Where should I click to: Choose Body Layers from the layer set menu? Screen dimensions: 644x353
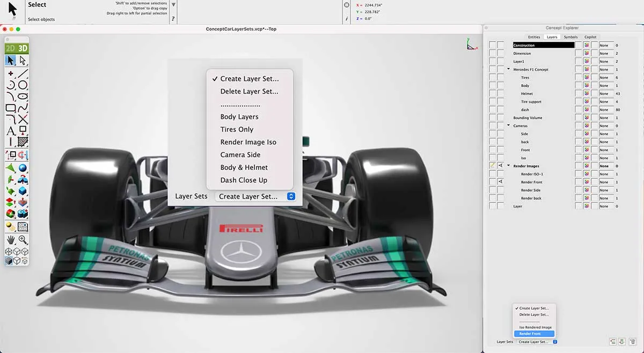(x=239, y=116)
